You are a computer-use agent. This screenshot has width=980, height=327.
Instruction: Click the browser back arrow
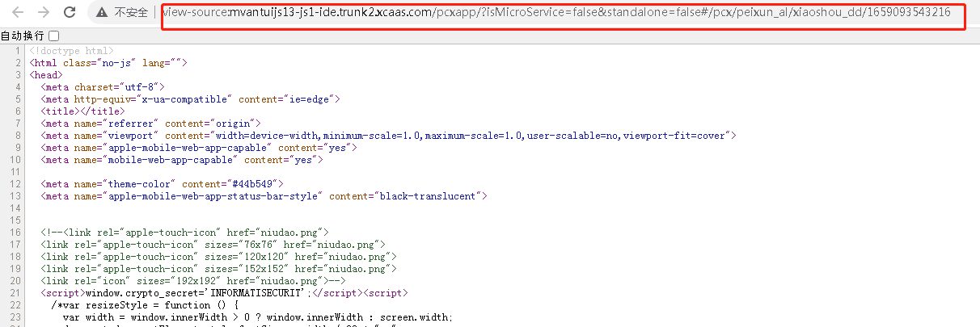(16, 12)
